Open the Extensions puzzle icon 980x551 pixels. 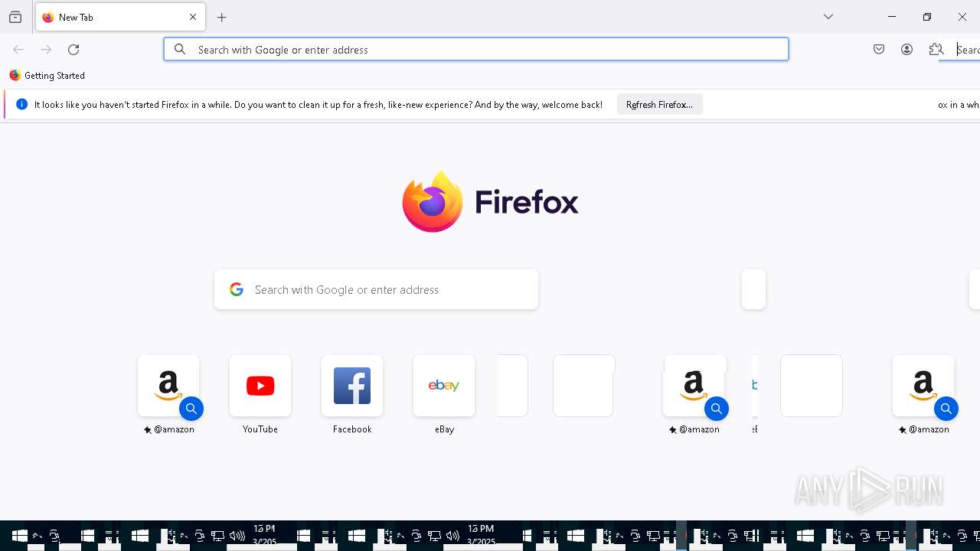[936, 50]
